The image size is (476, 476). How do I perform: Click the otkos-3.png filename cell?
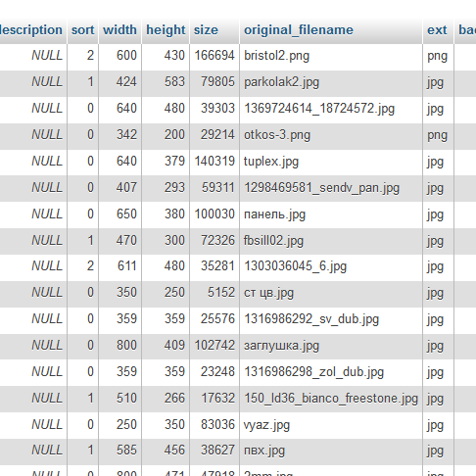click(331, 135)
